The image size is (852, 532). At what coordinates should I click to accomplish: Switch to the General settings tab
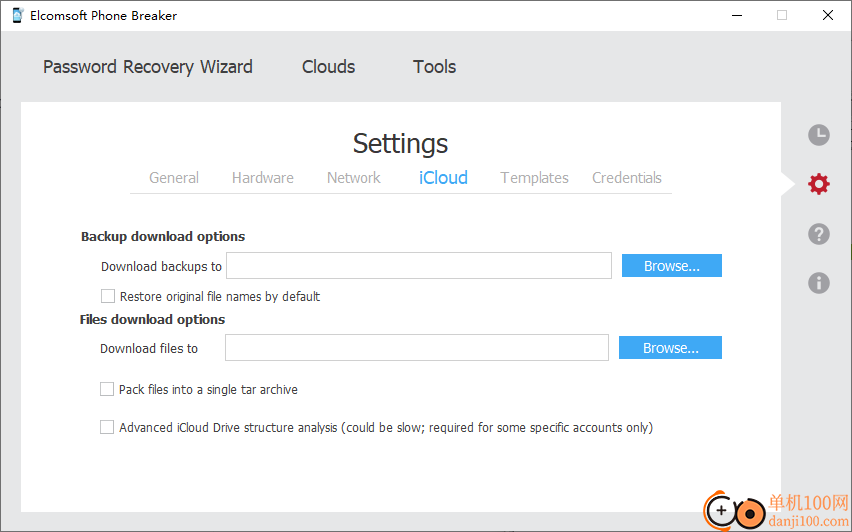click(x=174, y=178)
